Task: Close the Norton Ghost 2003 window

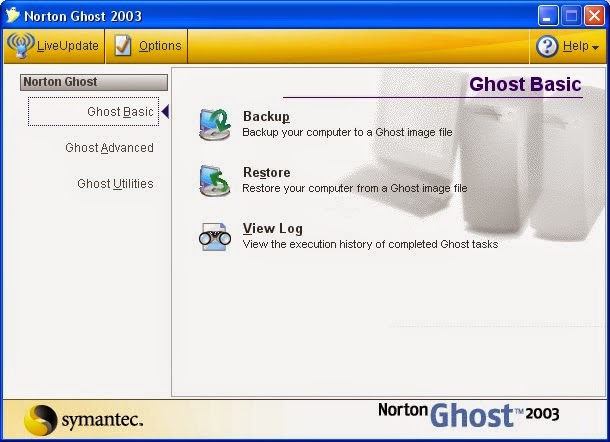Action: pyautogui.click(x=595, y=16)
